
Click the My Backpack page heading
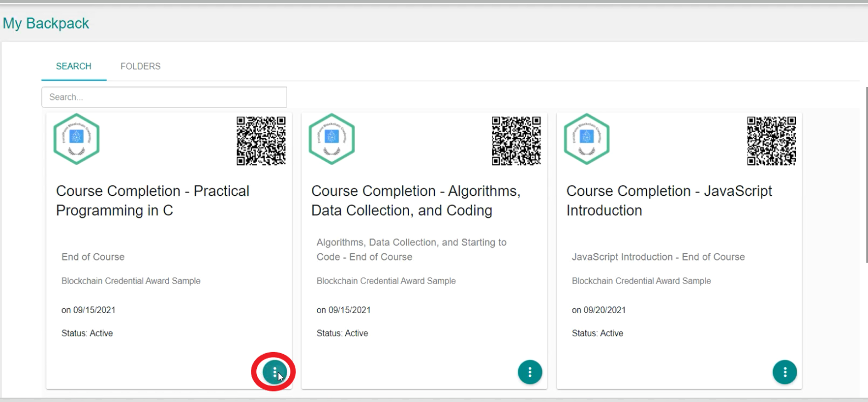[x=46, y=24]
